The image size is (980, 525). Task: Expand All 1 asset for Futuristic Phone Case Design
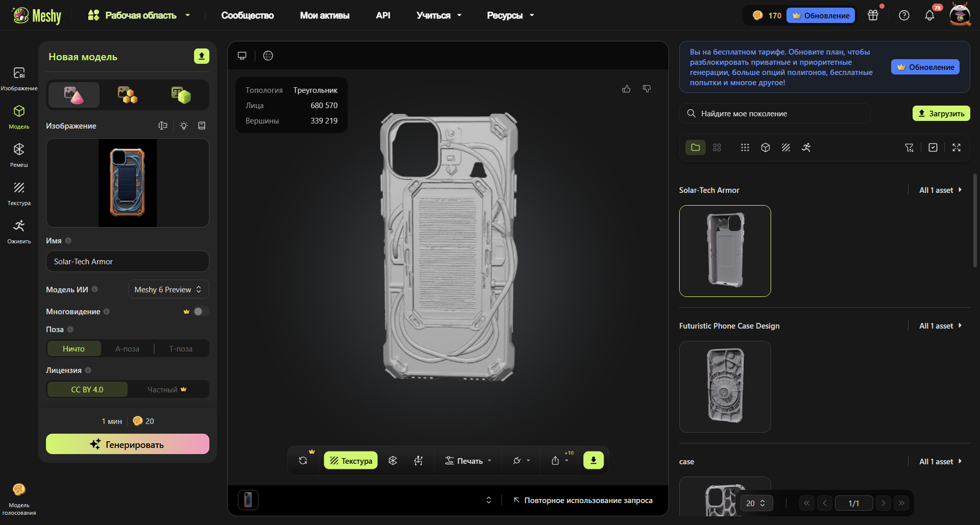(x=941, y=326)
